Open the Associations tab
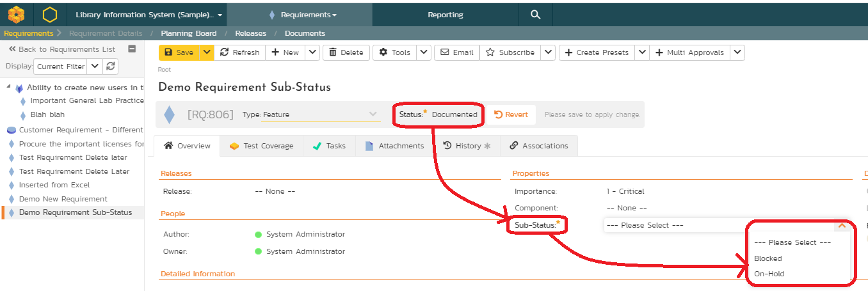This screenshot has width=868, height=291. 538,146
